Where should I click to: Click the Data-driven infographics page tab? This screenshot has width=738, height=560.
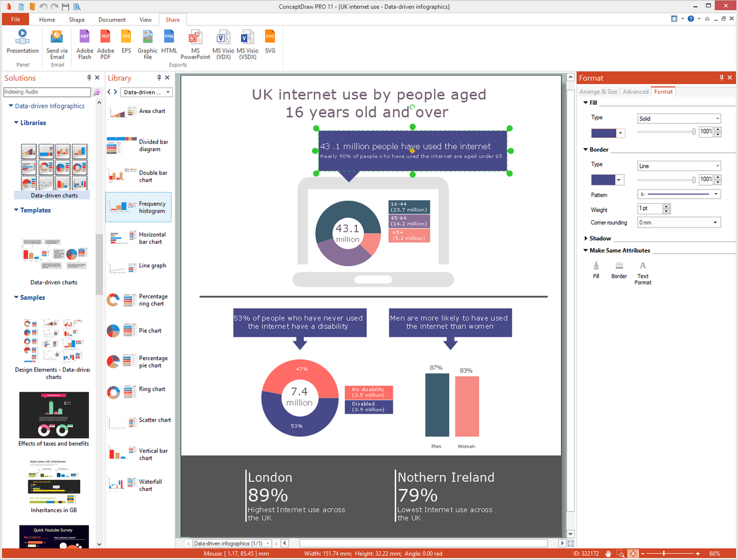click(x=229, y=543)
